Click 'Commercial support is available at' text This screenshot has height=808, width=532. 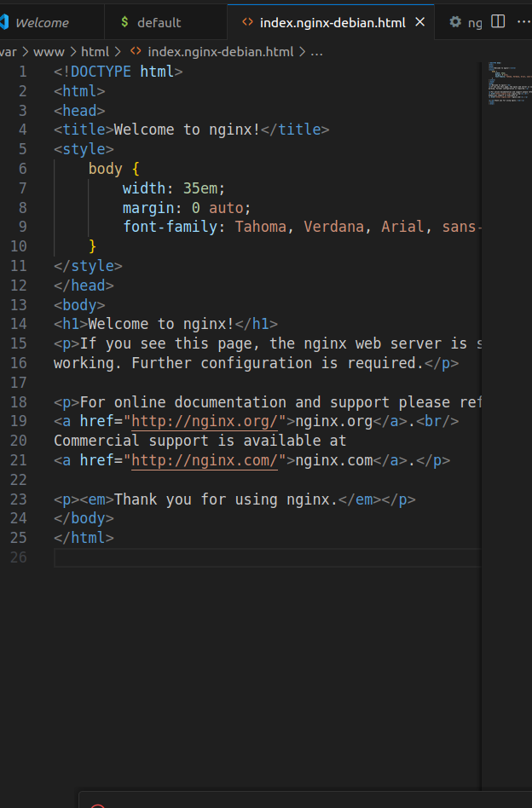tap(200, 442)
